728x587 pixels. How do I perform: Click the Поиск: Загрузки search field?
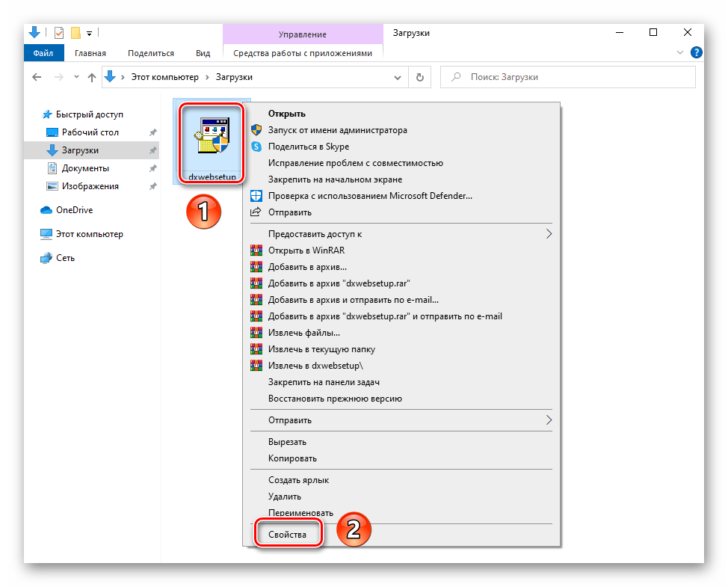pos(567,77)
